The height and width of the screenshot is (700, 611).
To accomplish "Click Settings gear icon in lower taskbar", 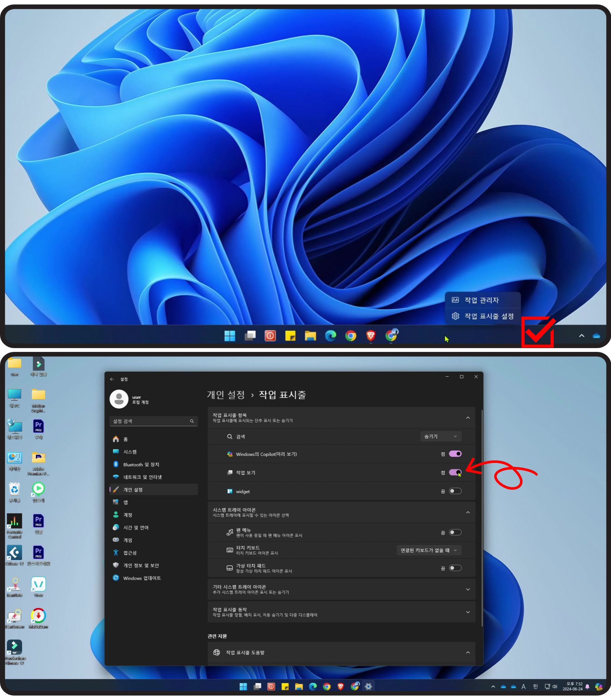I will point(368,686).
